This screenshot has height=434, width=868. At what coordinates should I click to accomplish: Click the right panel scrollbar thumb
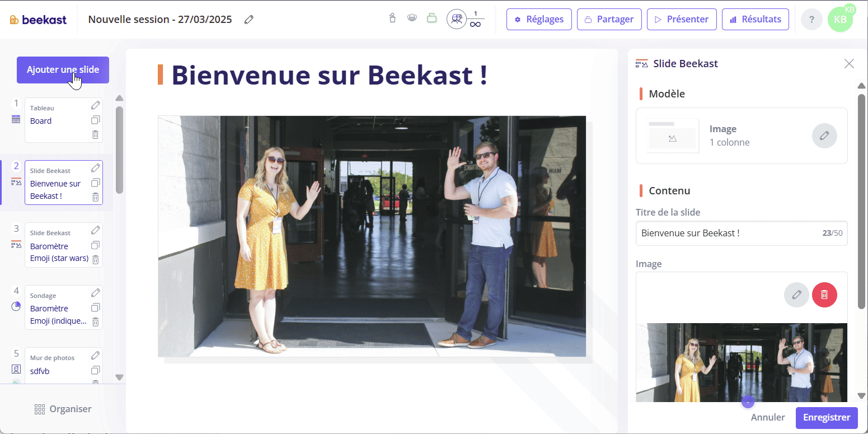[x=862, y=200]
